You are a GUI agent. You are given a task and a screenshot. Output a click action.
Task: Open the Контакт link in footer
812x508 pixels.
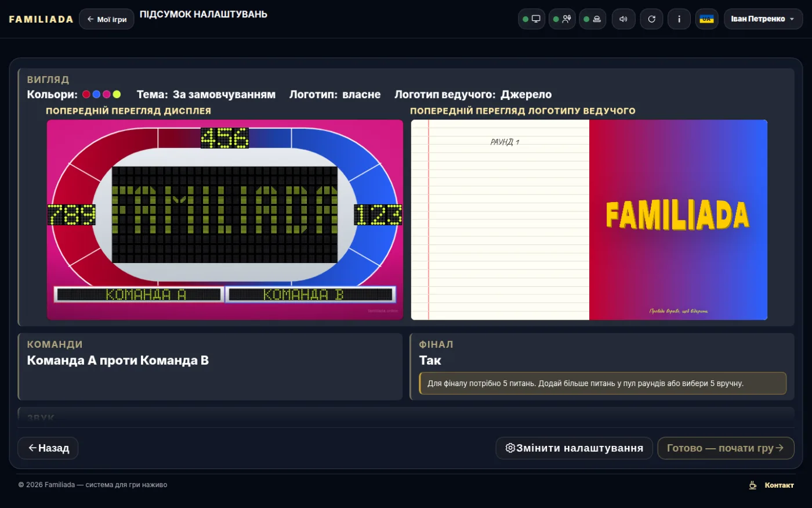click(x=779, y=485)
